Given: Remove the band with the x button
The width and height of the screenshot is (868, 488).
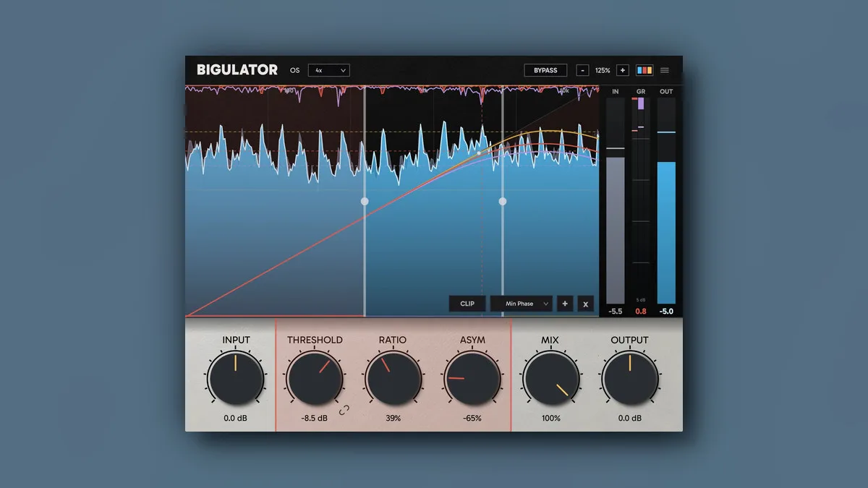Looking at the screenshot, I should (x=586, y=304).
